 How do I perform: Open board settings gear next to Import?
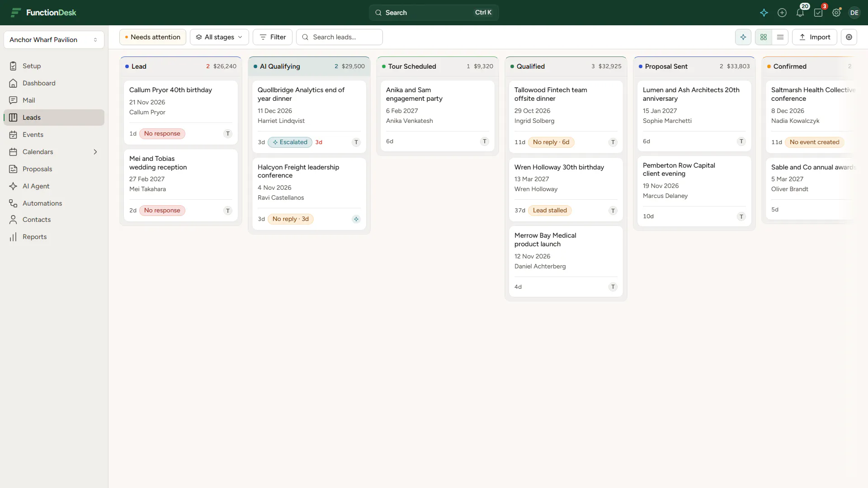[x=849, y=37]
